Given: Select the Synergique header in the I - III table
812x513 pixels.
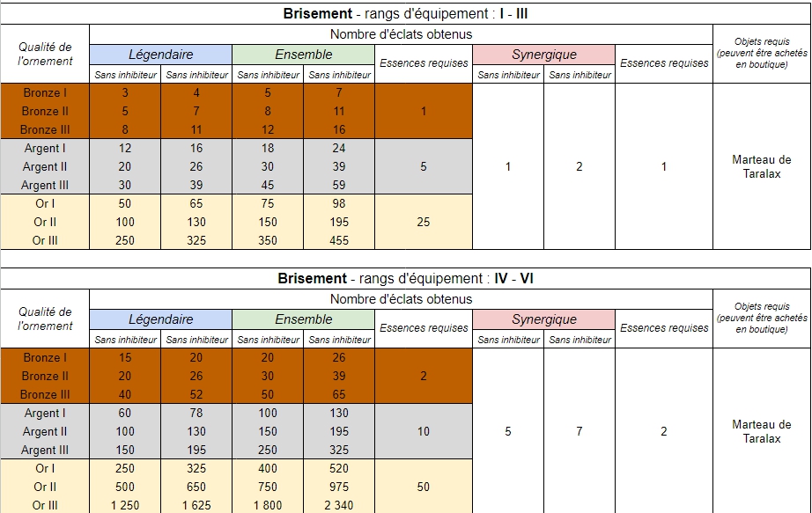Looking at the screenshot, I should (543, 55).
